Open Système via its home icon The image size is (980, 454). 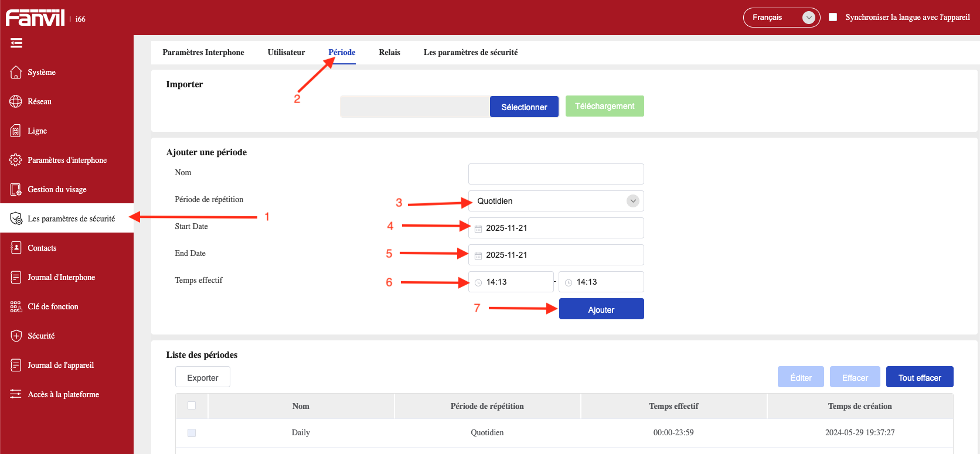[16, 72]
